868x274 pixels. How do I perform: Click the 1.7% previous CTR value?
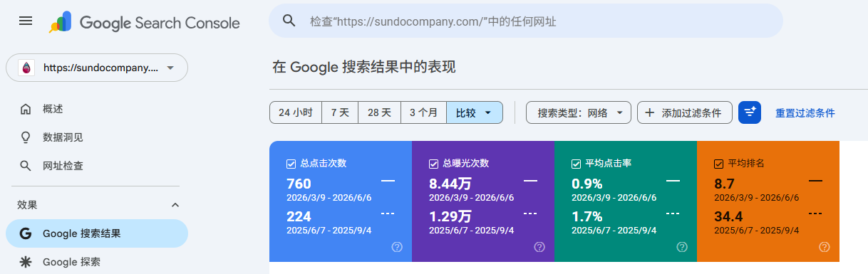coord(587,216)
